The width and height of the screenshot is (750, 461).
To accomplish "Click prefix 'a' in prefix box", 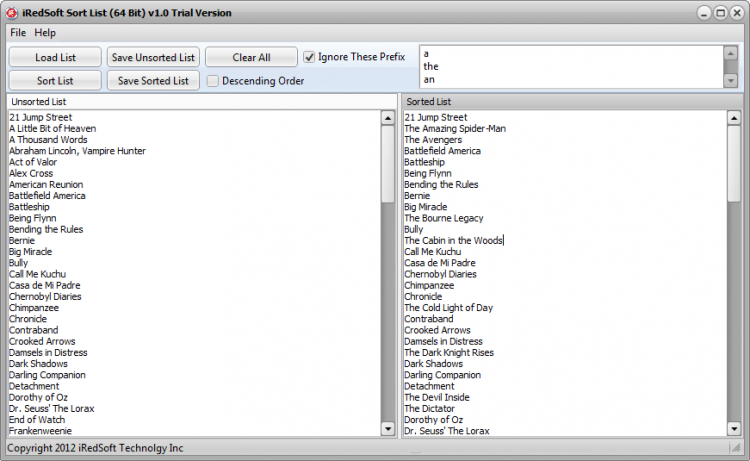I will (x=426, y=54).
